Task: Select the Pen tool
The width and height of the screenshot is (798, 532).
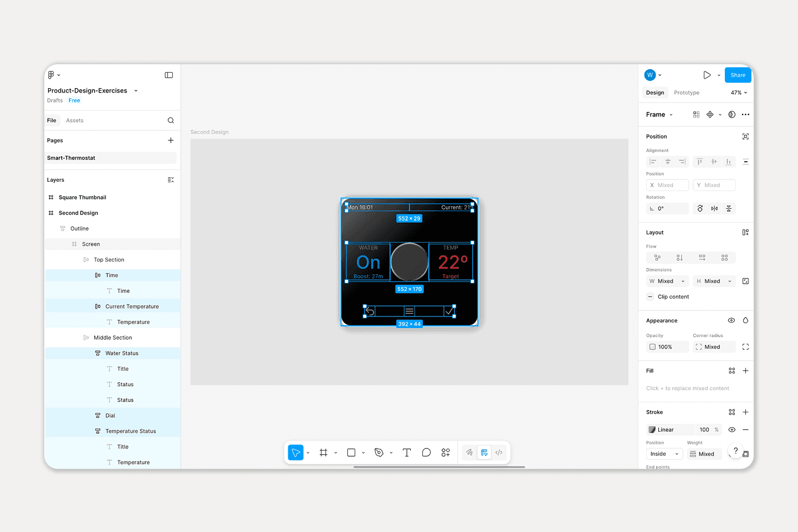Action: (x=379, y=453)
